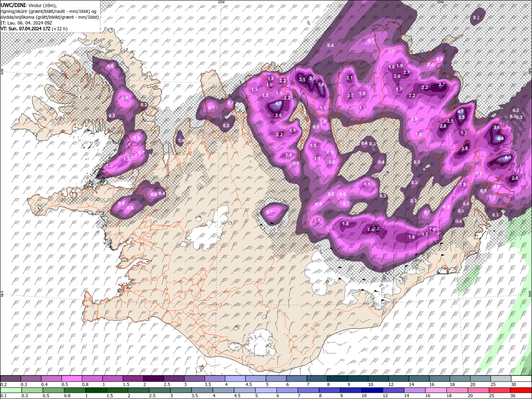Click the 20W longitude label
Image resolution: width=532 pixels, height=399 pixels.
pos(221,2)
